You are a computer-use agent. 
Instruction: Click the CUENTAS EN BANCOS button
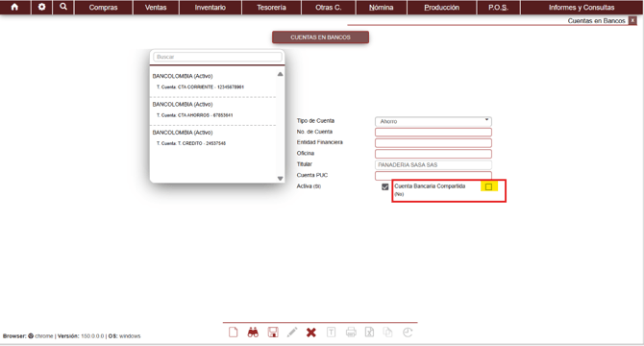tap(320, 37)
